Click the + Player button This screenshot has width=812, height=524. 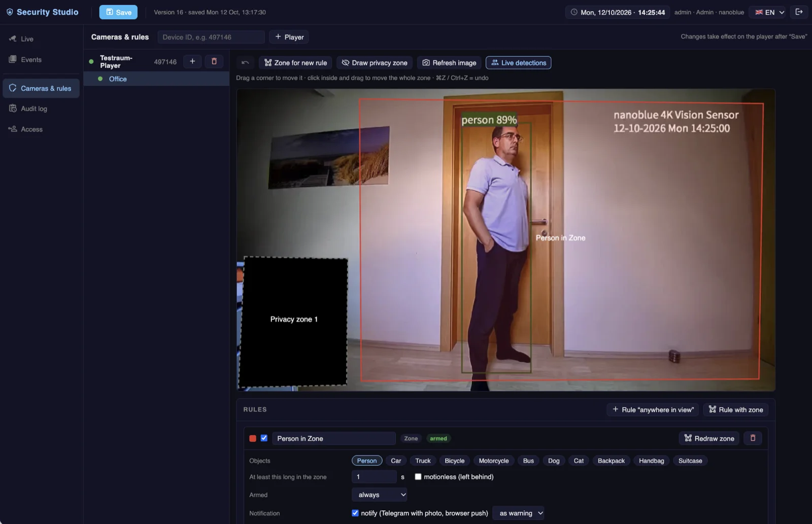(x=289, y=37)
